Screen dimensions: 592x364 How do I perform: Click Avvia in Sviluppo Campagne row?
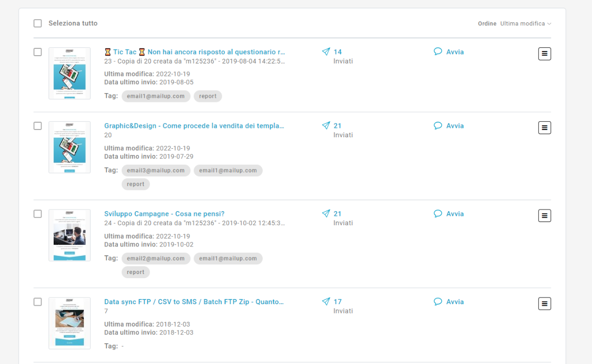pyautogui.click(x=455, y=214)
